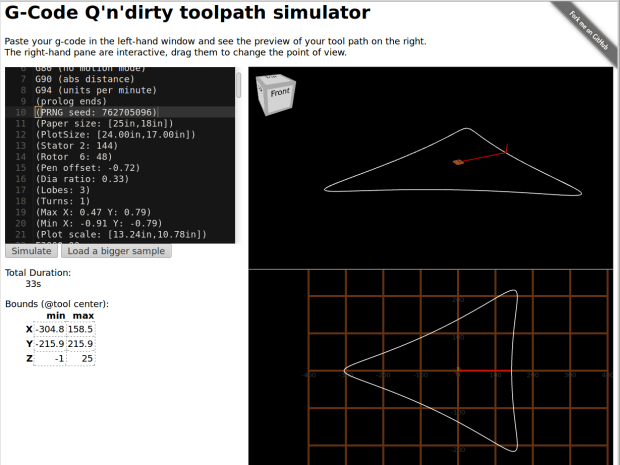The height and width of the screenshot is (465, 620).
Task: Click the Z max bound value 25
Action: click(80, 358)
